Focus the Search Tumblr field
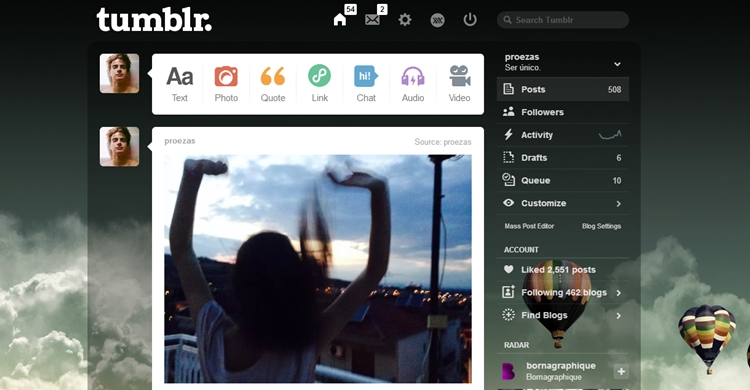Viewport: 750px width, 390px height. coord(562,20)
